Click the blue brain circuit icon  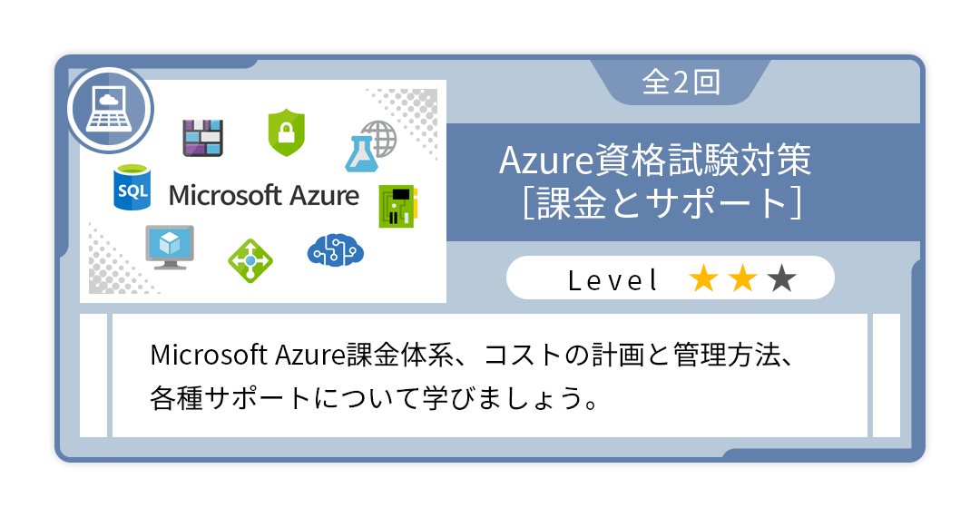[336, 250]
